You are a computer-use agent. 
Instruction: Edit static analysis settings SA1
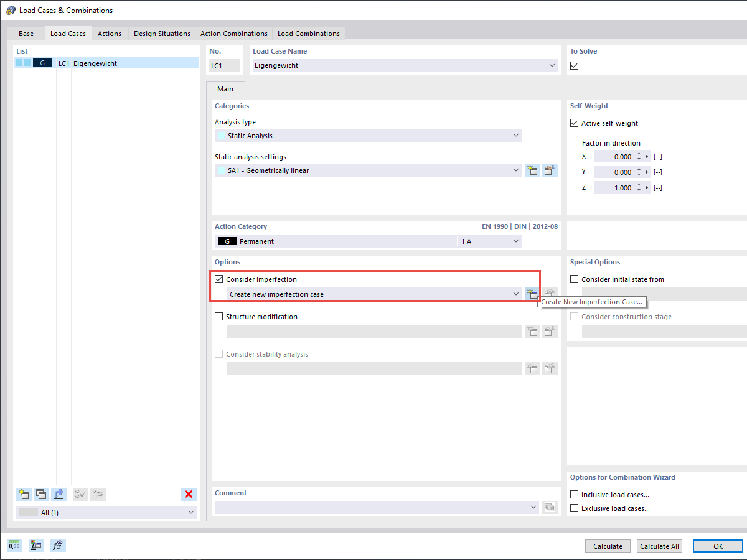tap(550, 170)
